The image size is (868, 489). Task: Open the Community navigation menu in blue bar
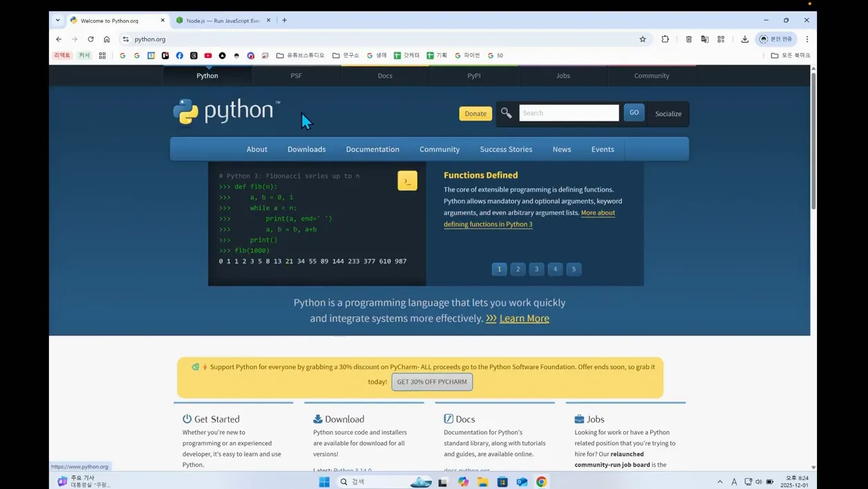(439, 149)
